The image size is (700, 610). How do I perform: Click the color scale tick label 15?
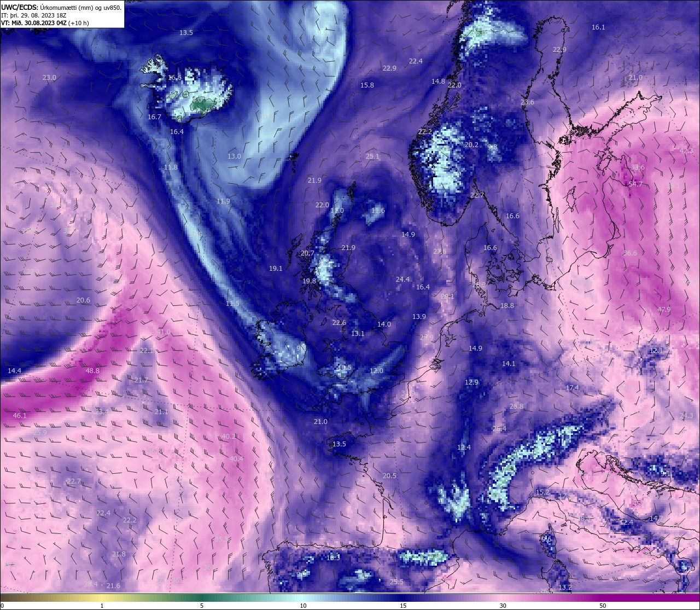[x=403, y=606]
